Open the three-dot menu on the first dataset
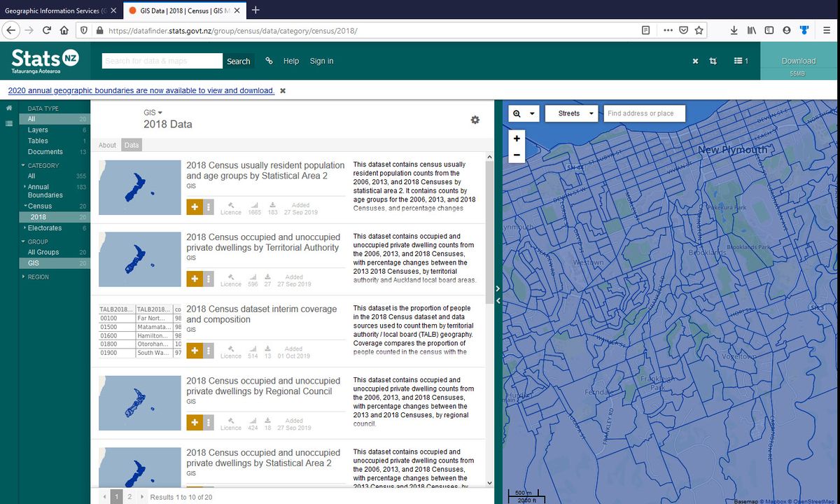This screenshot has height=504, width=840. pyautogui.click(x=208, y=206)
